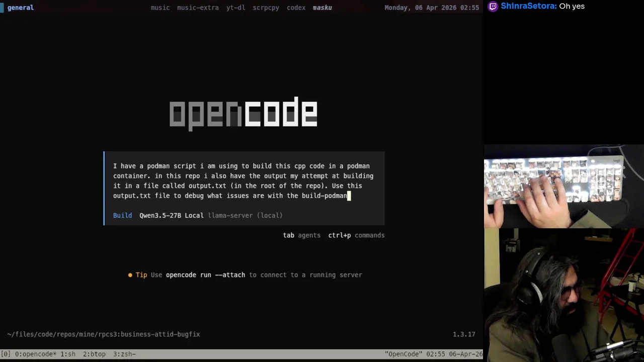This screenshot has height=362, width=644.
Task: Click the Build agent label
Action: click(x=122, y=215)
